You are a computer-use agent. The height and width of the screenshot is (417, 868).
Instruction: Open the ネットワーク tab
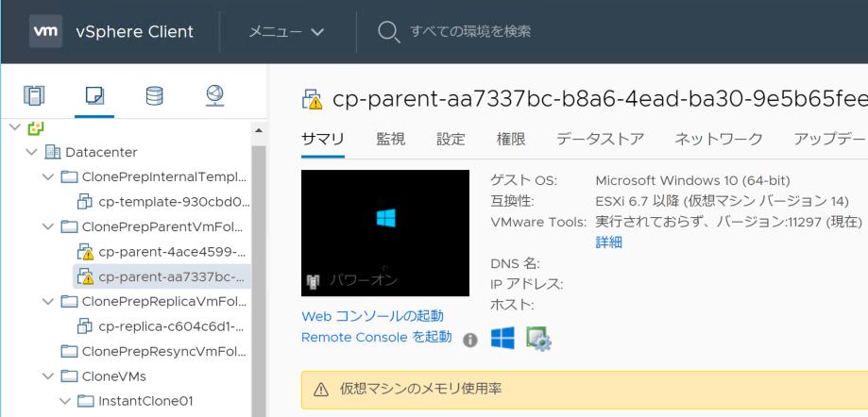coord(719,139)
